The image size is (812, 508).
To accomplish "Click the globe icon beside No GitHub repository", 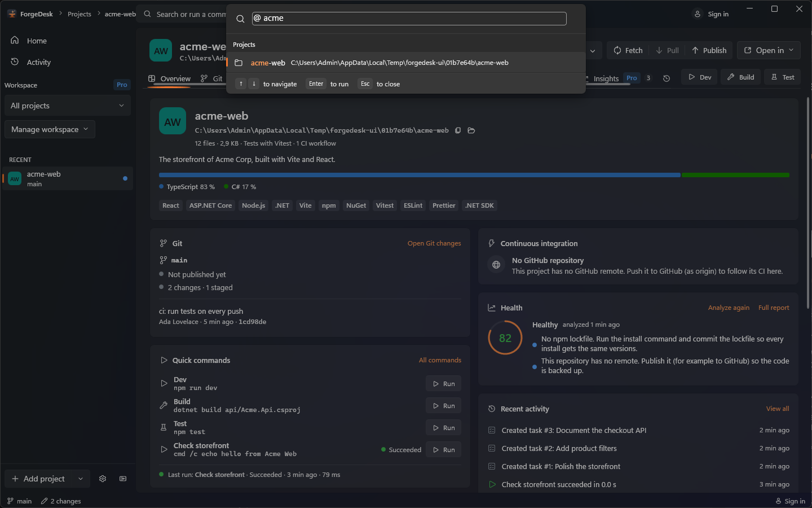I will coord(496,265).
